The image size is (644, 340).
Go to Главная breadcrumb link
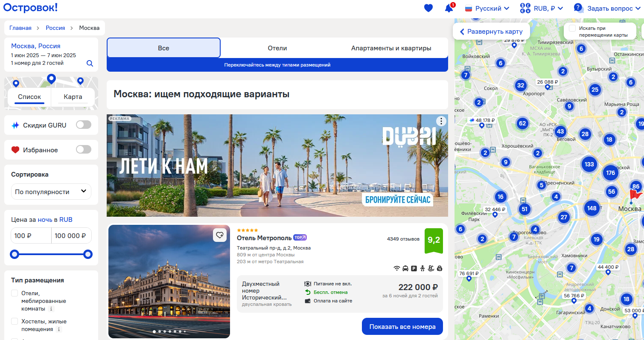pyautogui.click(x=20, y=28)
